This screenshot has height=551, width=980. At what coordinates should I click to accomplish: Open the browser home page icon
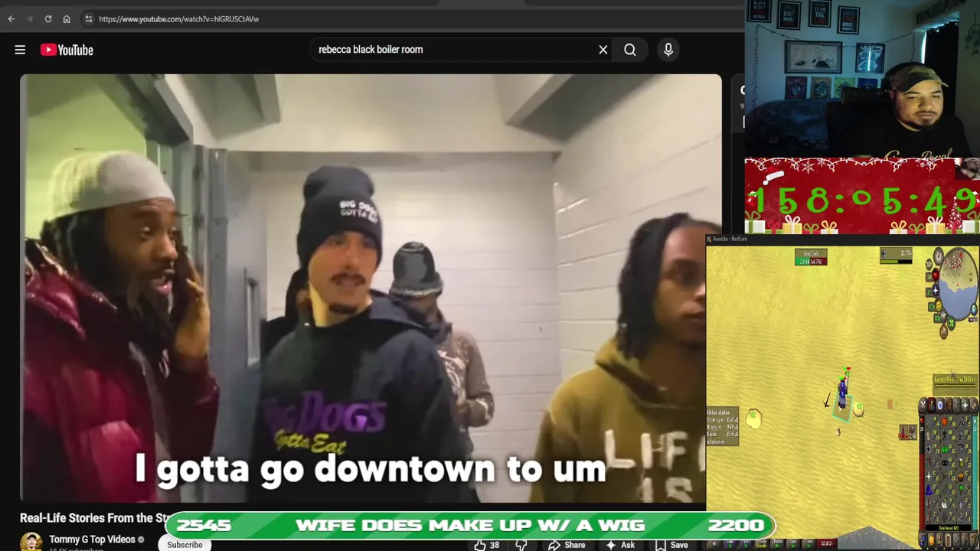click(x=67, y=19)
